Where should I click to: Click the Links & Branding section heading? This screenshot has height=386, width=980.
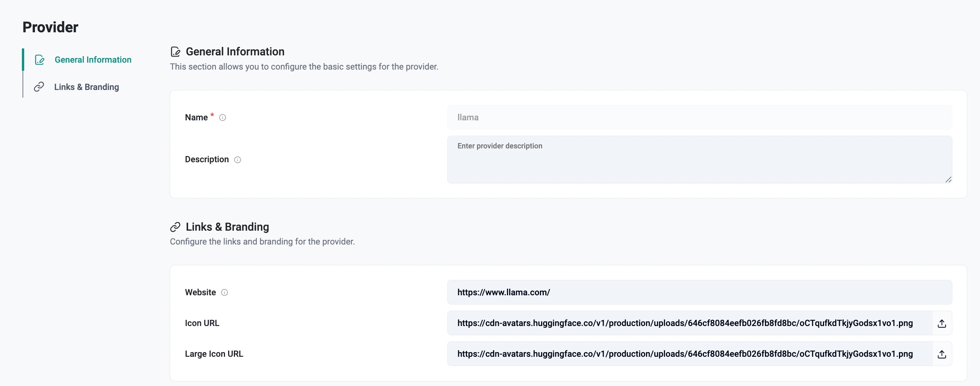[227, 227]
